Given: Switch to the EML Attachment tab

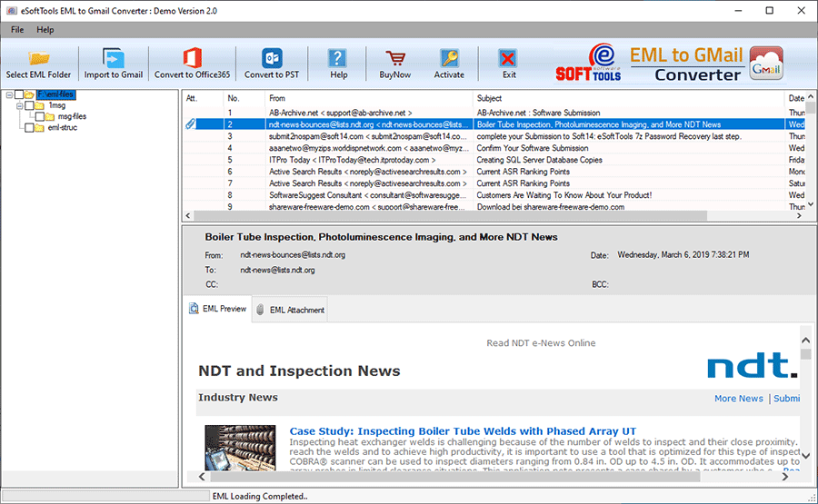Looking at the screenshot, I should pos(290,310).
